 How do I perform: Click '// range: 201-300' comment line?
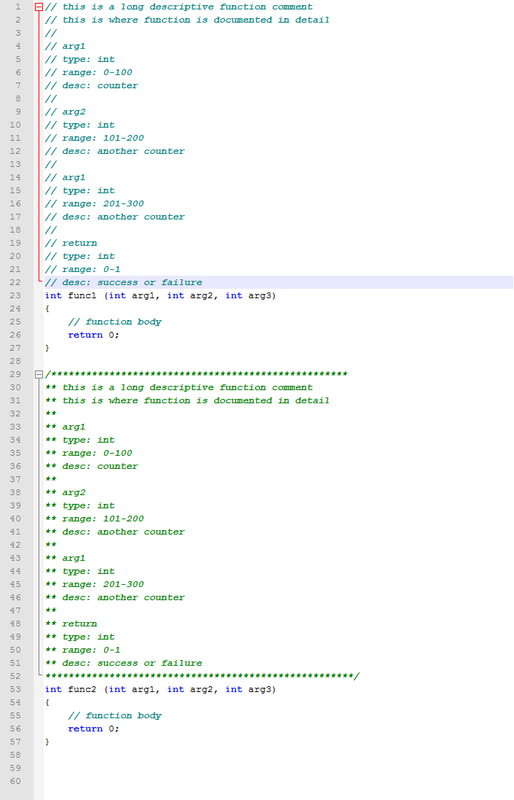94,204
